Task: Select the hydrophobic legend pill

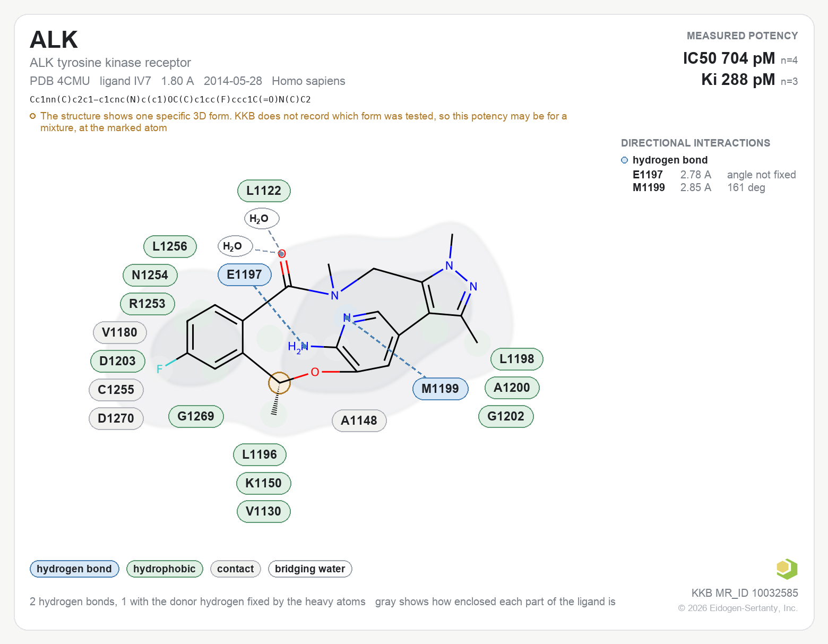Action: click(x=165, y=569)
